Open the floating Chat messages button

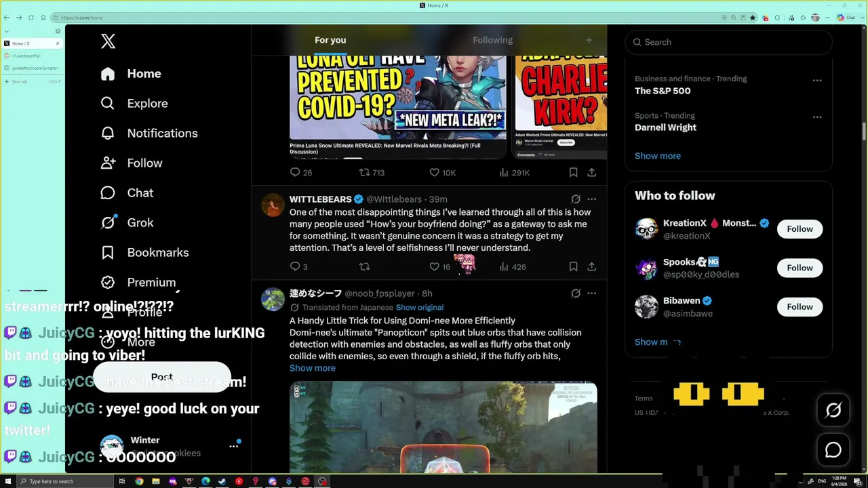833,449
